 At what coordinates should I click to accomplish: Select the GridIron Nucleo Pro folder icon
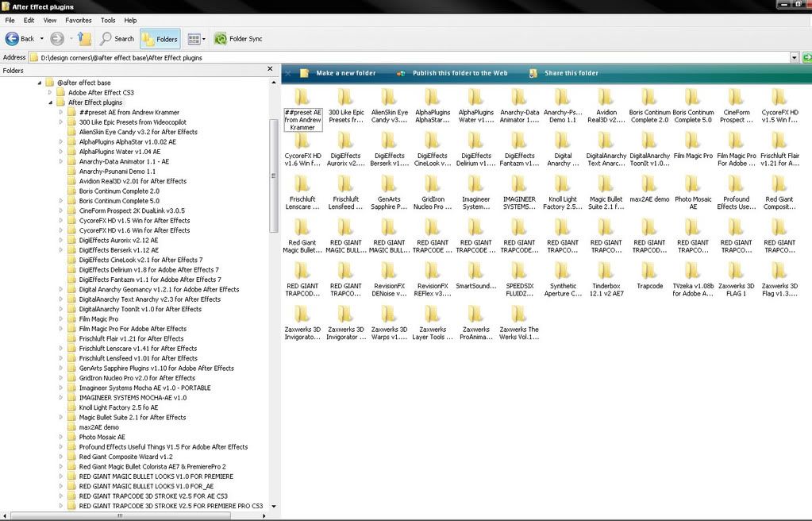coord(433,184)
